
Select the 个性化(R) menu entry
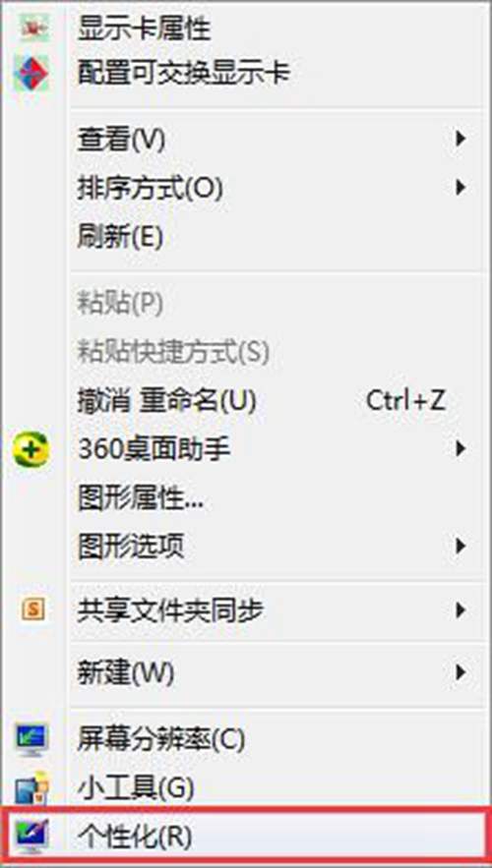coord(246,837)
